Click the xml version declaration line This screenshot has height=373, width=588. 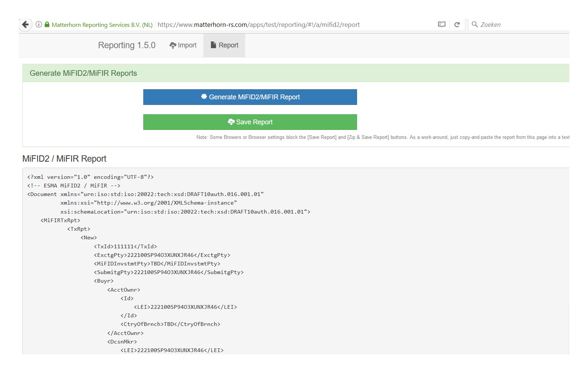tap(90, 177)
